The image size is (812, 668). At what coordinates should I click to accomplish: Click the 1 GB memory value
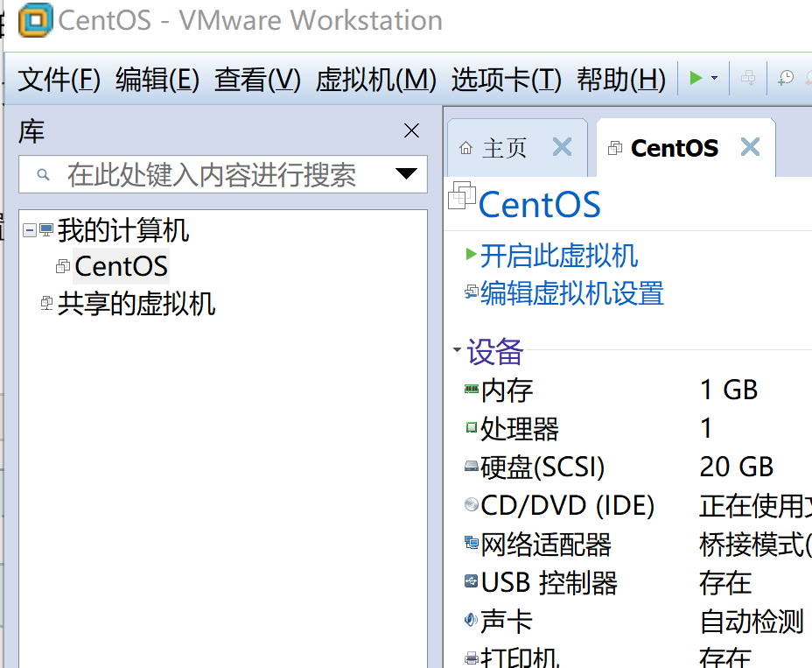tap(729, 390)
